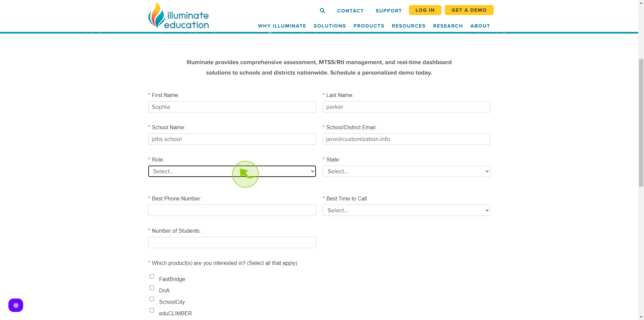Click into the School Name field
The width and height of the screenshot is (644, 320).
[x=232, y=139]
